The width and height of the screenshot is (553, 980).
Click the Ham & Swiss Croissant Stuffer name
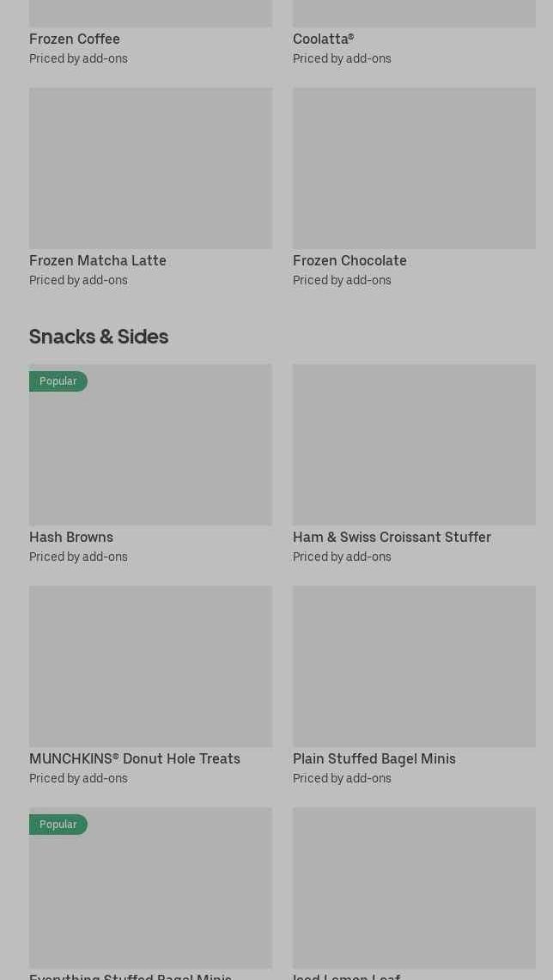click(x=392, y=537)
